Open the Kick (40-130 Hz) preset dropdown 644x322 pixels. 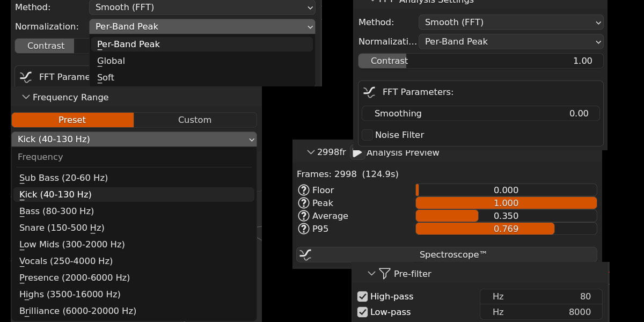(x=134, y=139)
